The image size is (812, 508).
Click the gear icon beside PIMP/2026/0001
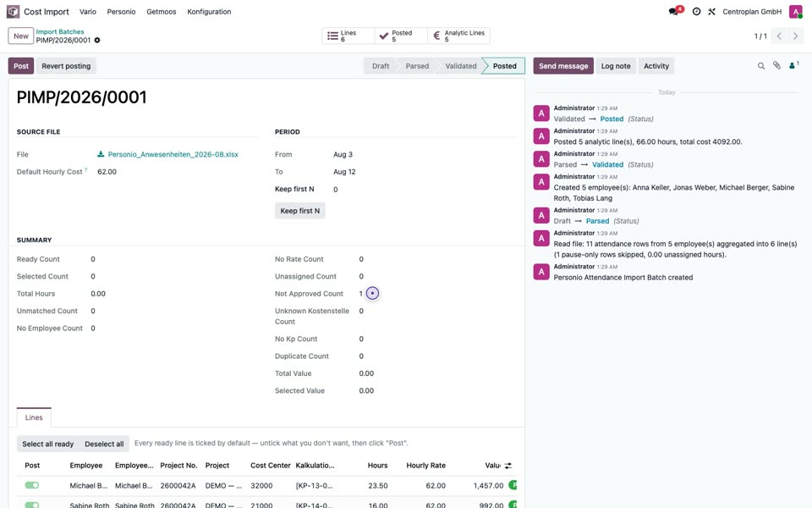click(x=96, y=41)
